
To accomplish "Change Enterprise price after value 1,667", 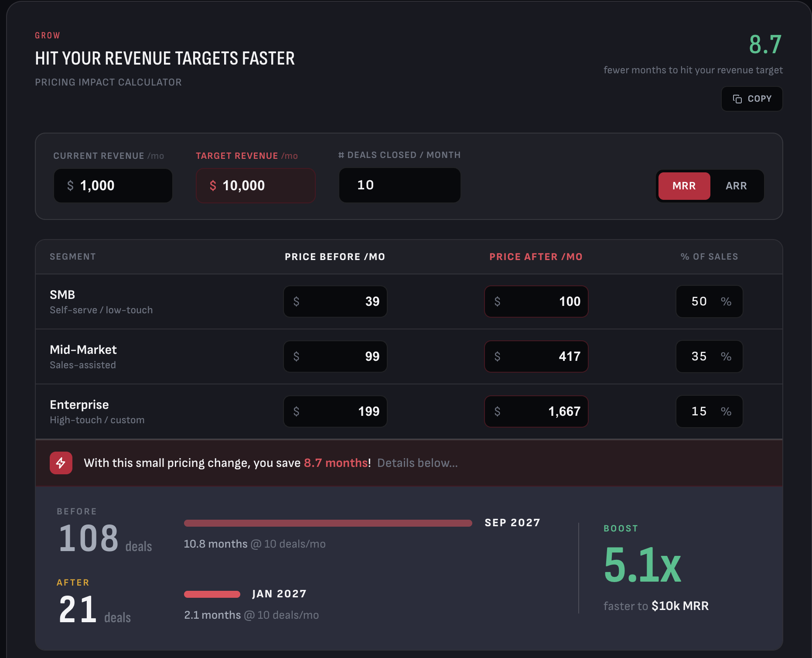I will 536,411.
